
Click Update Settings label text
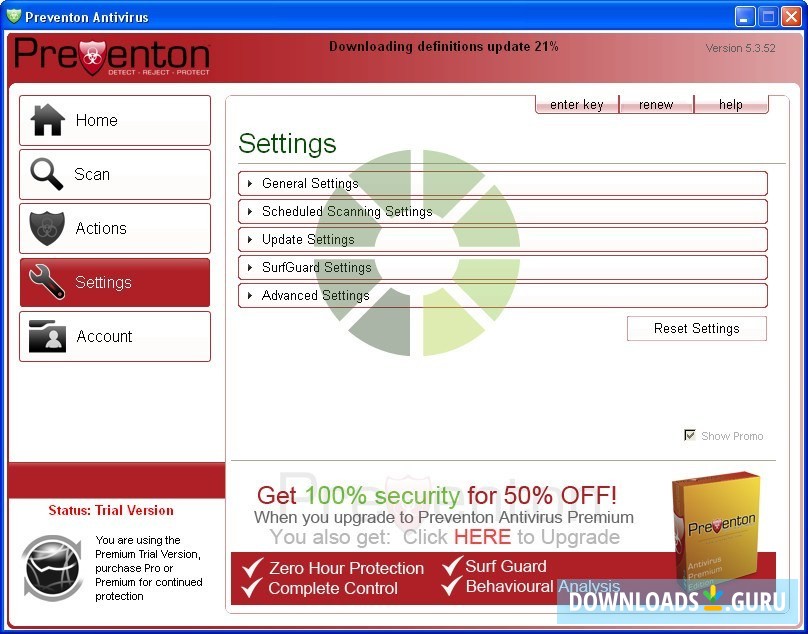coord(308,239)
